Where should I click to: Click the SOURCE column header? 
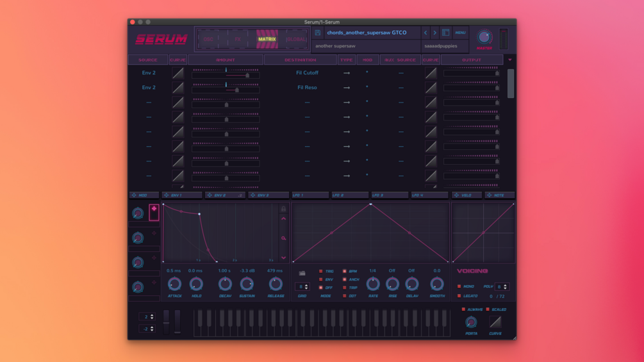coord(148,60)
